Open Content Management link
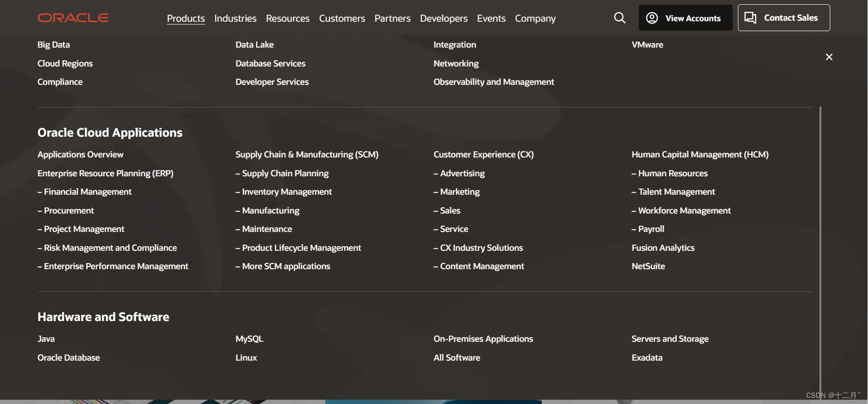 (479, 266)
